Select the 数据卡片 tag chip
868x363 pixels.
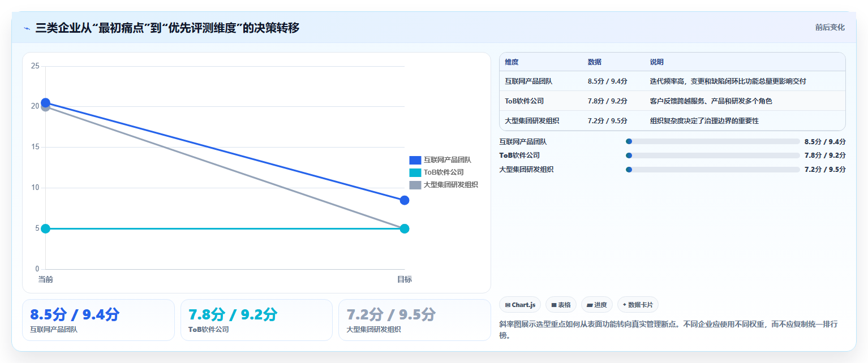pyautogui.click(x=638, y=305)
